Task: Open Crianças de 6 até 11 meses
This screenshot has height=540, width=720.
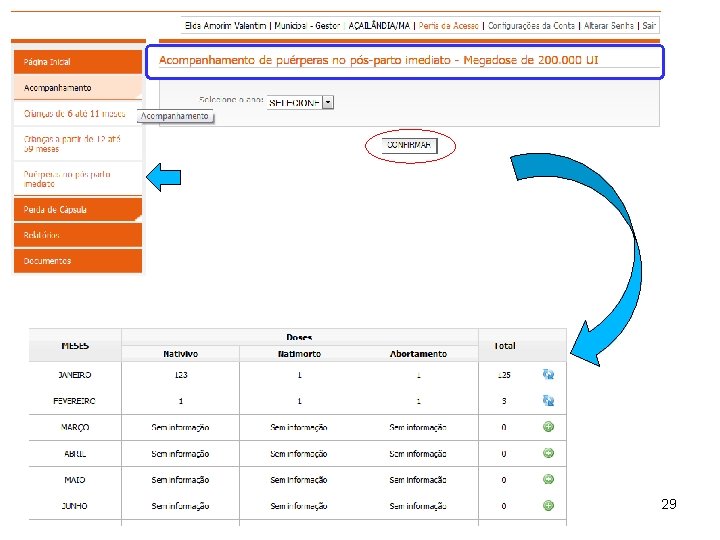Action: point(78,113)
